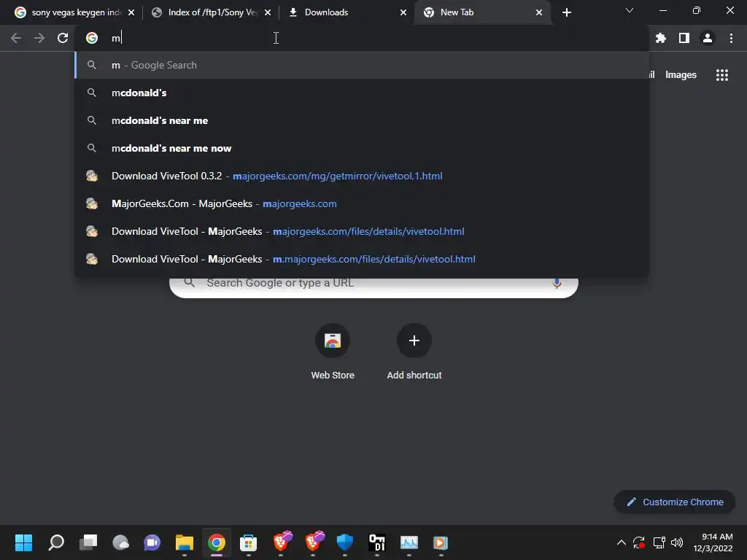Open MajorGeeks.Com majorgeeks.com suggestion
Viewport: 747px width, 560px height.
coord(362,203)
